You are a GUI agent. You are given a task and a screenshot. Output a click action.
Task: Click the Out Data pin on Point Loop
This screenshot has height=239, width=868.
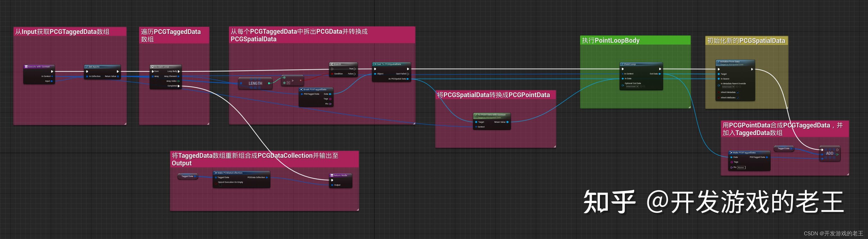(x=659, y=74)
